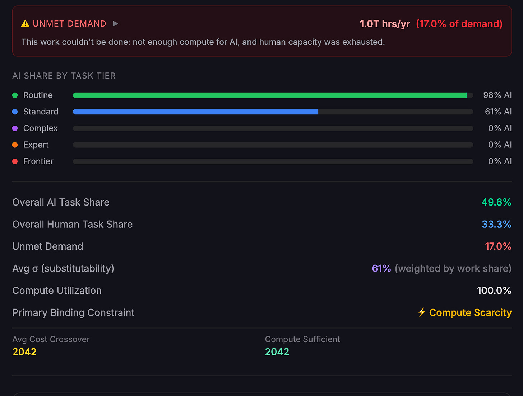Click the orange Expert tier dot
The width and height of the screenshot is (523, 396).
(x=15, y=145)
